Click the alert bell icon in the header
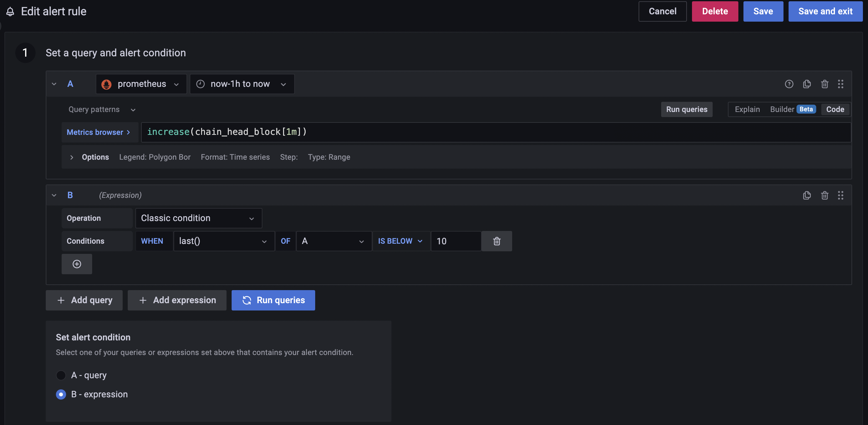The height and width of the screenshot is (425, 868). click(10, 11)
